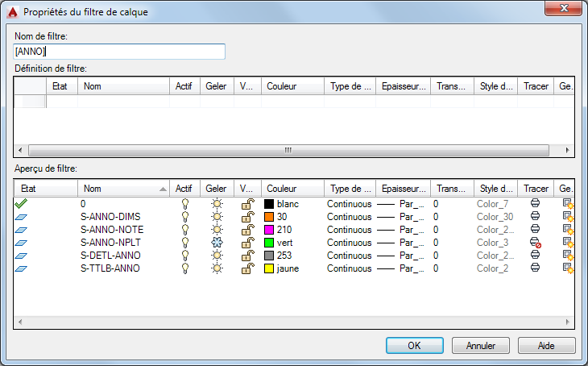Toggle the light bulb for S-DETL-ANNO
Image resolution: width=588 pixels, height=366 pixels.
pos(185,256)
